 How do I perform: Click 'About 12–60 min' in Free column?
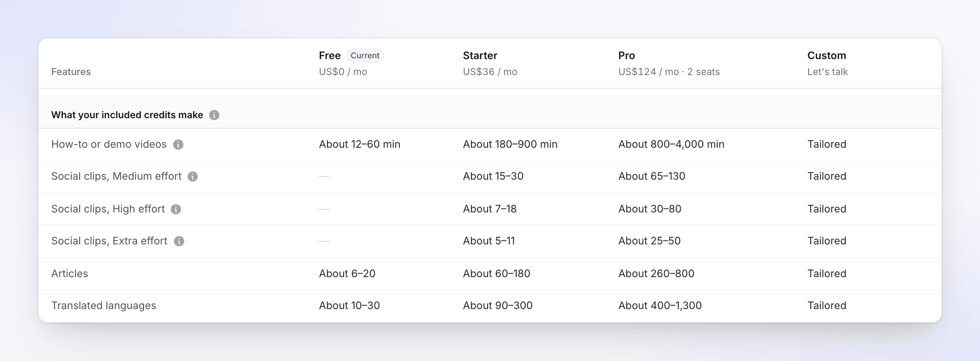tap(360, 144)
